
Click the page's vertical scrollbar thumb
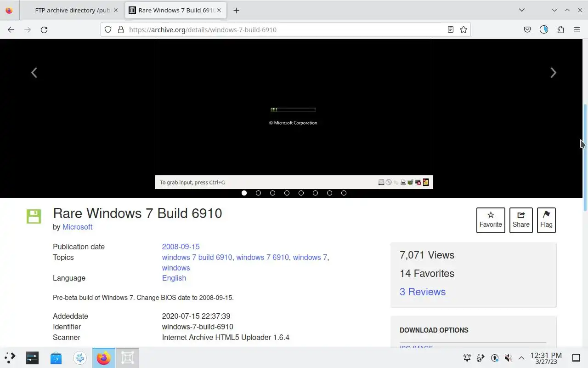[x=585, y=156]
